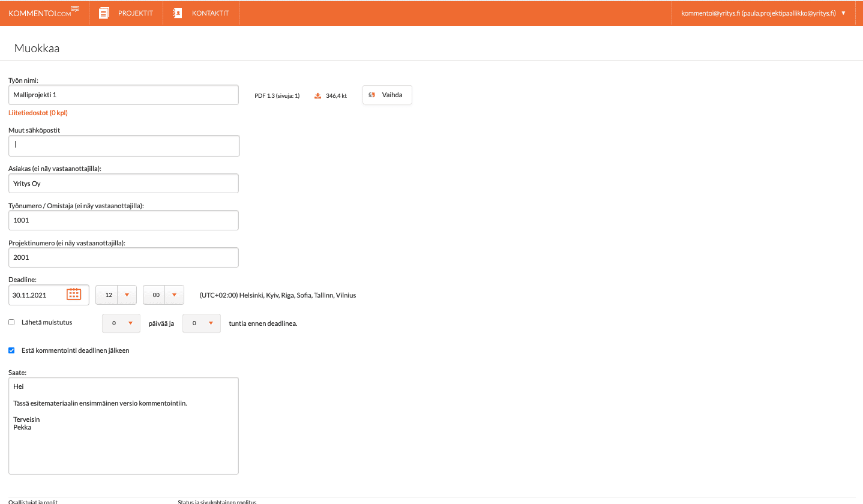Click the Kontaktit address book icon
This screenshot has width=863, height=504.
click(x=177, y=13)
